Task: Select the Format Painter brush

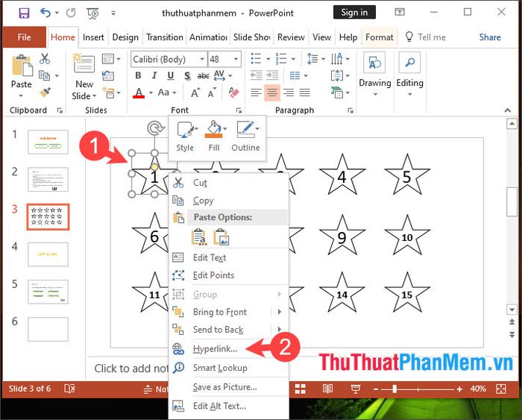Action: click(x=45, y=92)
